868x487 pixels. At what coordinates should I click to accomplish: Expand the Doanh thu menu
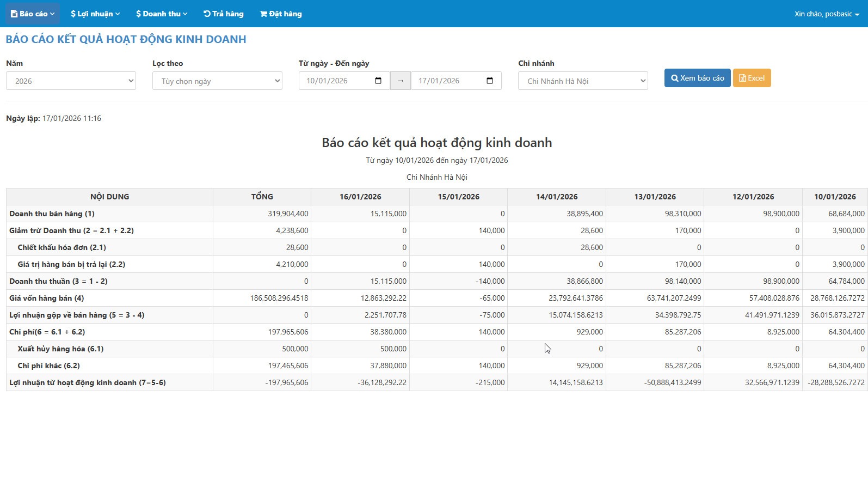tap(162, 14)
